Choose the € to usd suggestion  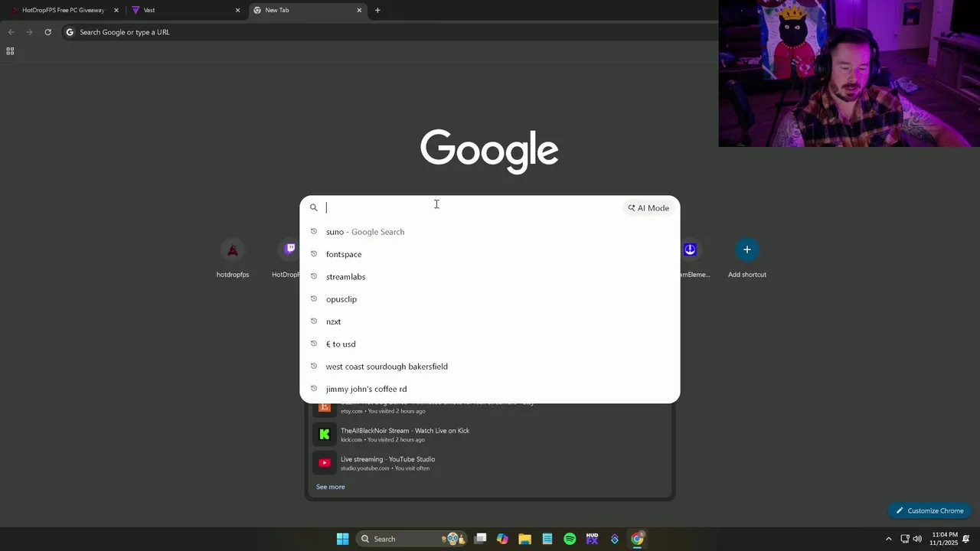click(490, 344)
